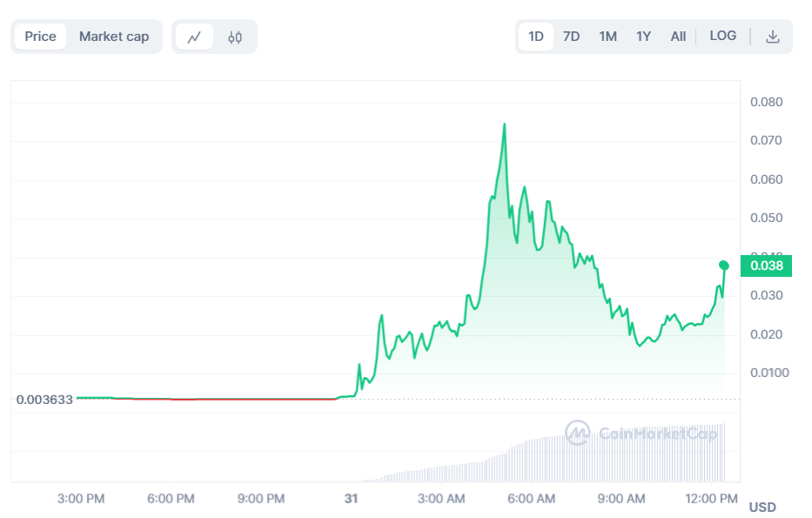
Task: Select the Market cap tab
Action: [x=114, y=37]
